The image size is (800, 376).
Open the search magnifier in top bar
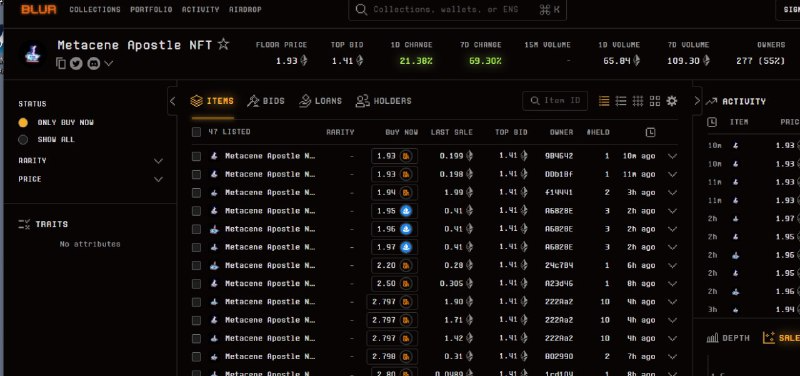361,10
